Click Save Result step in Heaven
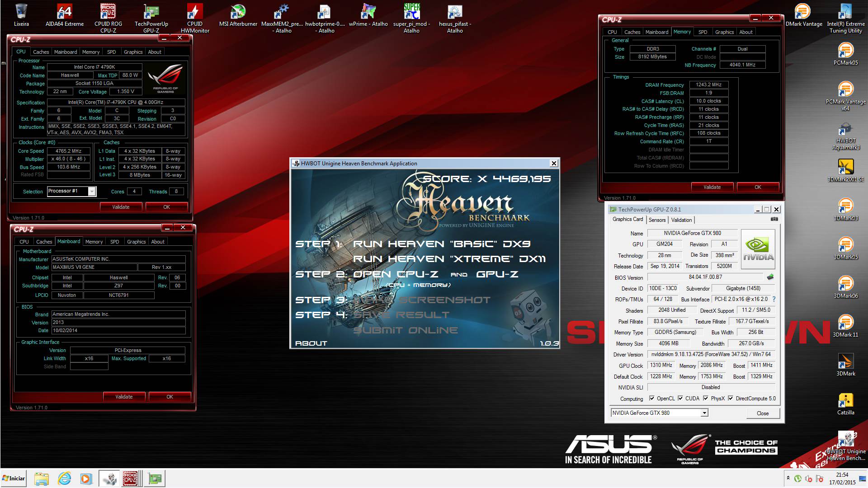This screenshot has height=488, width=868. click(401, 315)
